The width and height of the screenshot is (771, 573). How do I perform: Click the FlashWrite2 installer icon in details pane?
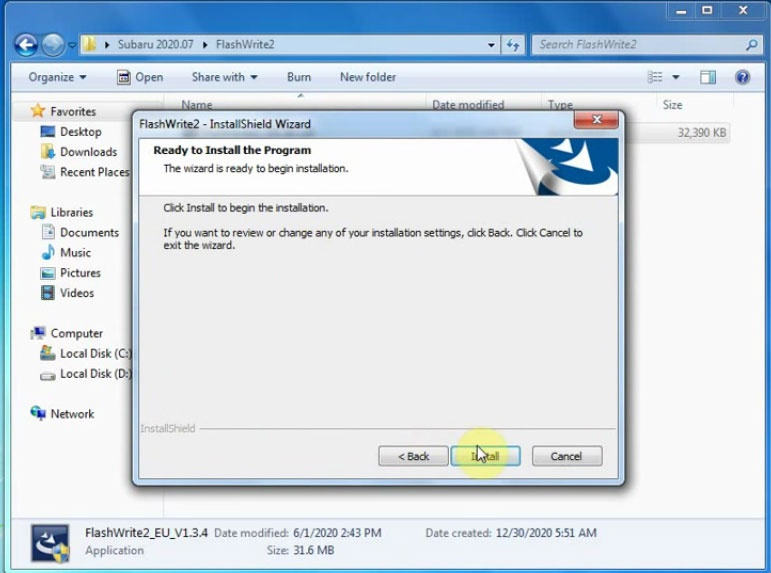click(x=50, y=543)
